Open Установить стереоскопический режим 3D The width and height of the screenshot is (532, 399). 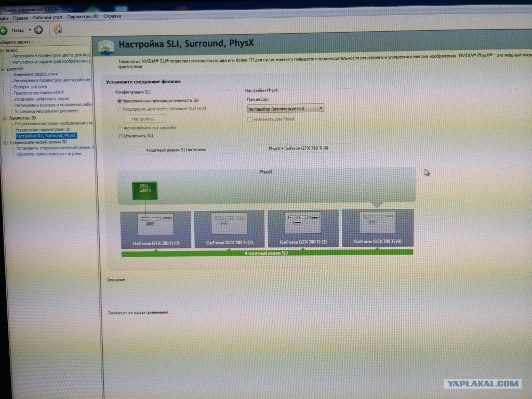click(x=55, y=148)
